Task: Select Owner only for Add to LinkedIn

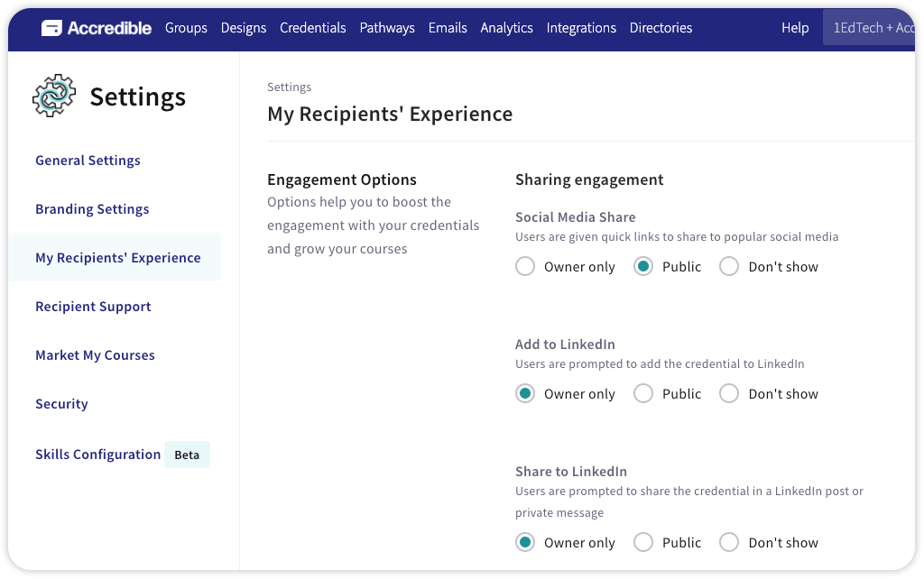Action: [525, 393]
